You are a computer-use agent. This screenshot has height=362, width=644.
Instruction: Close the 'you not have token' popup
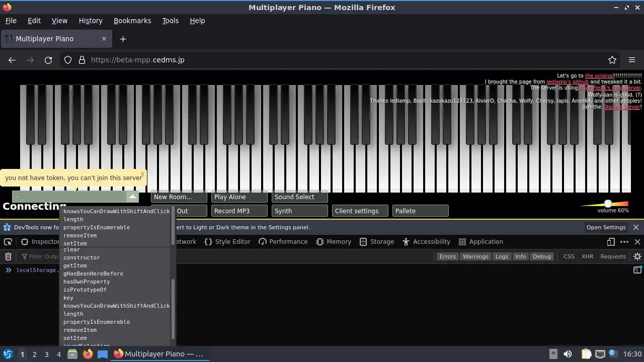[x=142, y=174]
